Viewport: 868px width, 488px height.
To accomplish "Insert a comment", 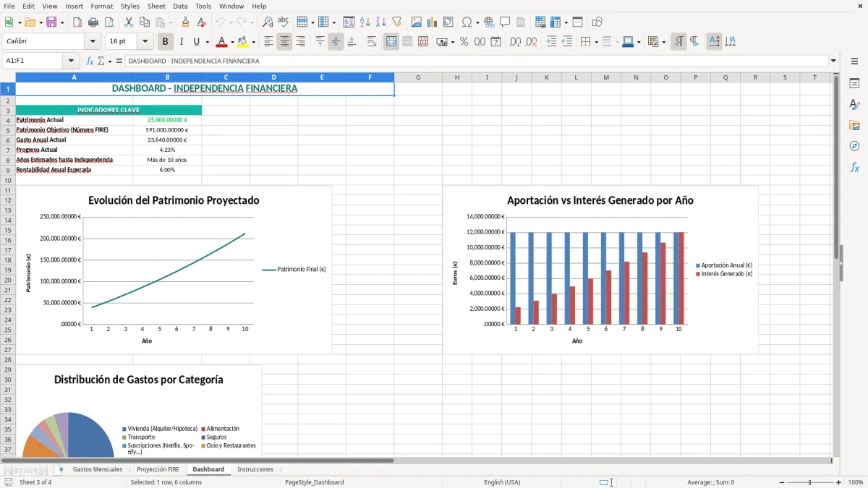I will 505,22.
